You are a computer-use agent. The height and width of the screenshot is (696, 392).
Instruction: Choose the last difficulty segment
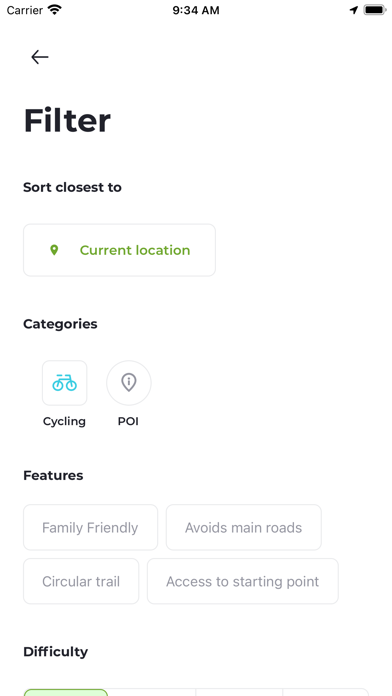[x=325, y=692]
